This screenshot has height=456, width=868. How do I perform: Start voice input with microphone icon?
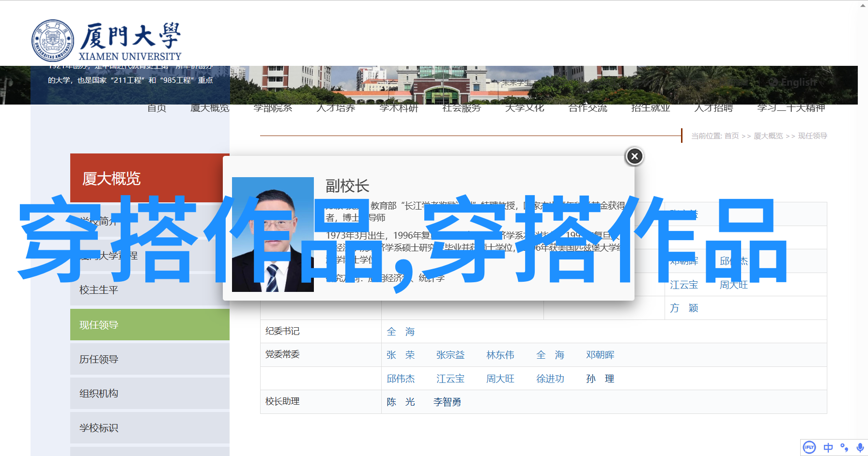[x=860, y=447]
